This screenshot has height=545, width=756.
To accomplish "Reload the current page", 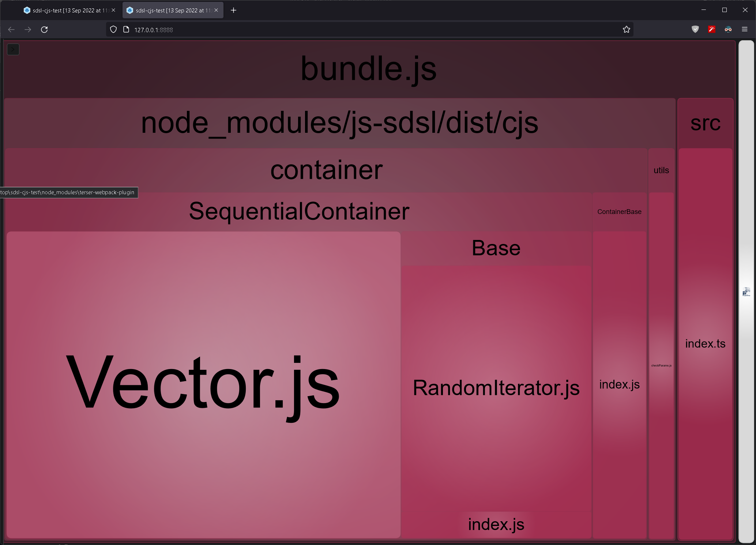I will pyautogui.click(x=44, y=30).
